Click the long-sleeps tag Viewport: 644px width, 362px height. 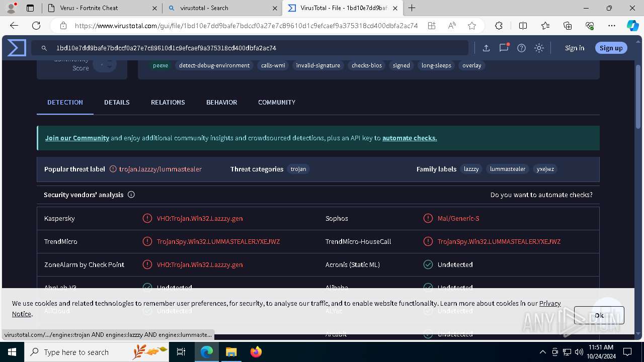coord(436,65)
